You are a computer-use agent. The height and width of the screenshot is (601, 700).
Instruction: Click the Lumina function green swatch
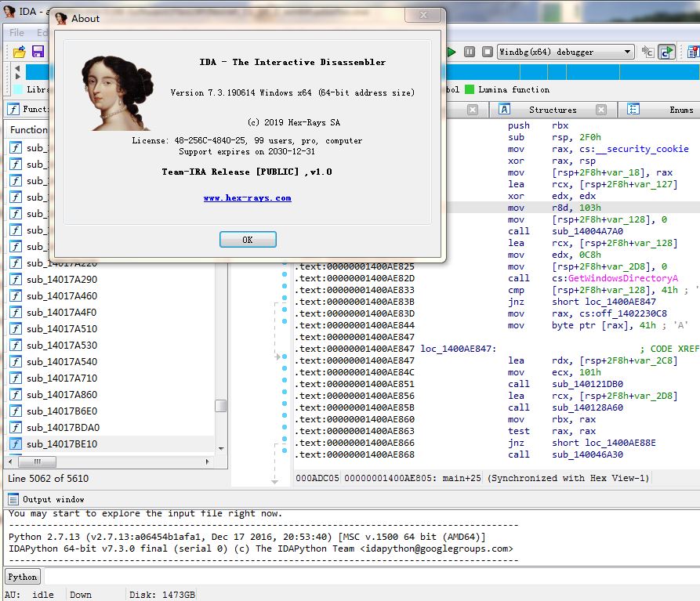470,89
